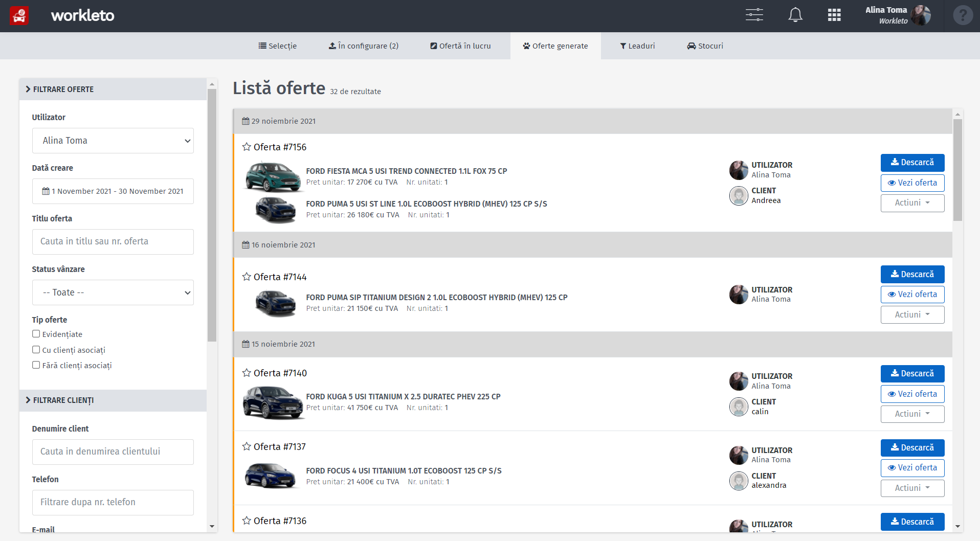Enable the Evidențiate checkbox

tap(36, 334)
